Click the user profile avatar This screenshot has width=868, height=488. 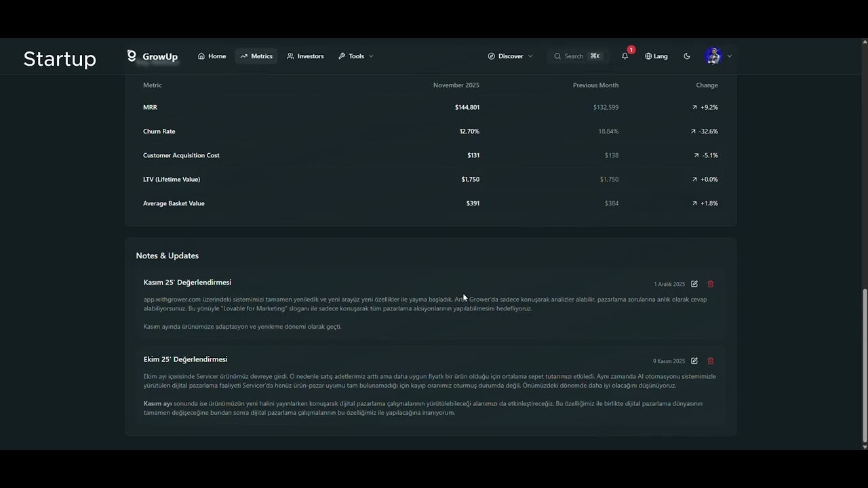(713, 56)
